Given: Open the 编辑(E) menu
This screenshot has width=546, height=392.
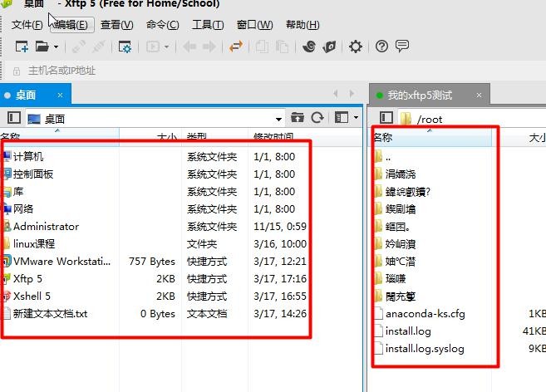Looking at the screenshot, I should coord(72,25).
